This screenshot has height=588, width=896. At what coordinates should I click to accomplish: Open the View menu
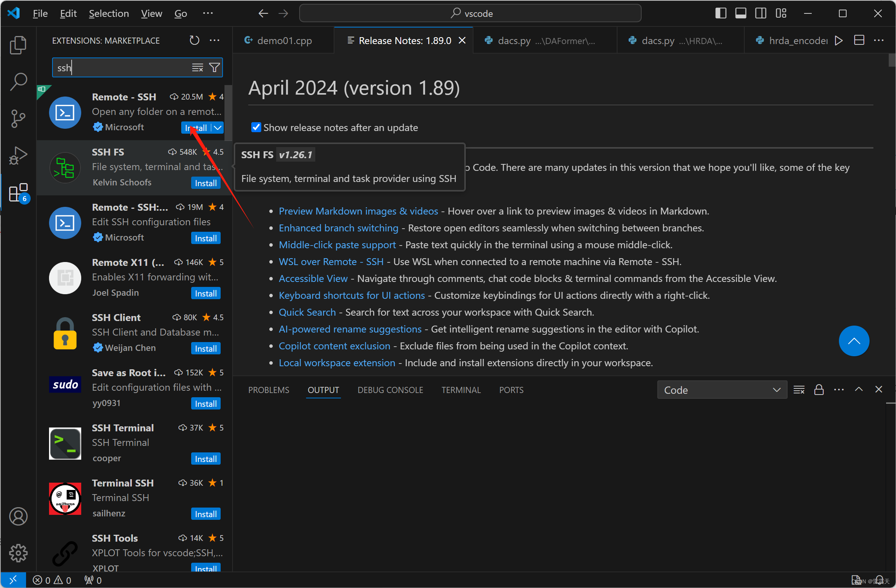pyautogui.click(x=151, y=13)
